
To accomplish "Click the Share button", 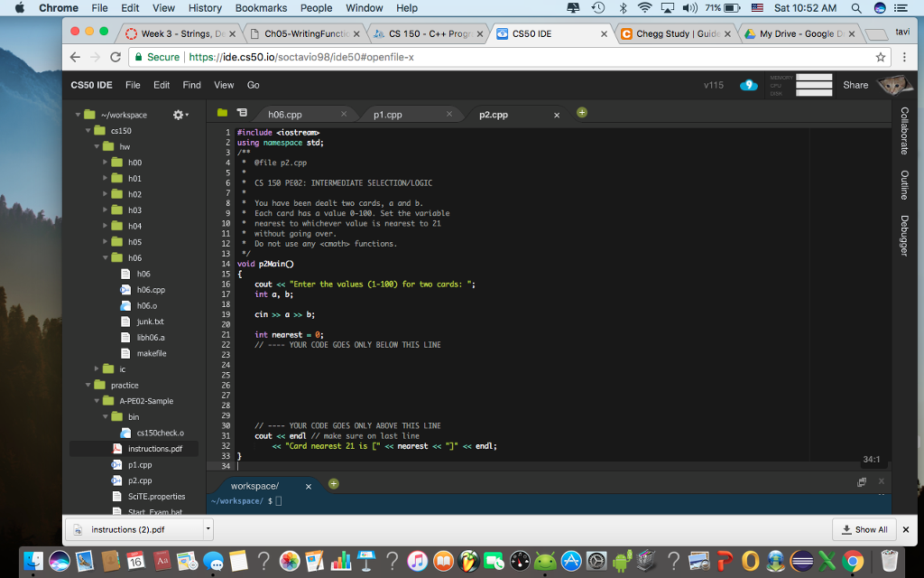I will point(855,85).
